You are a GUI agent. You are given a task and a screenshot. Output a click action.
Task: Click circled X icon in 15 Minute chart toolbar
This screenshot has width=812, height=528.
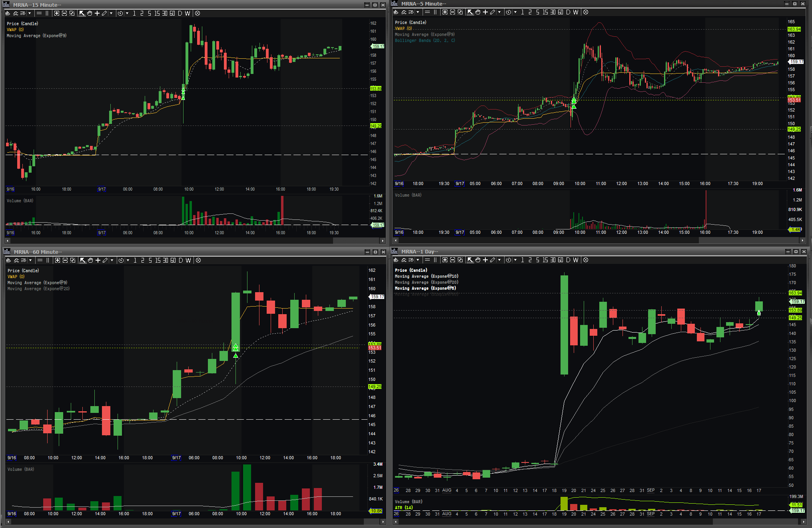tap(198, 13)
